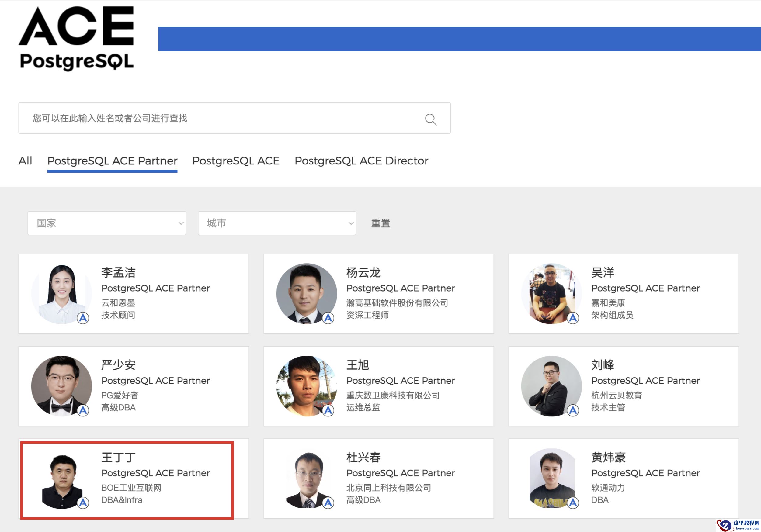Click ACE badge on 刘峰's avatar

[573, 410]
